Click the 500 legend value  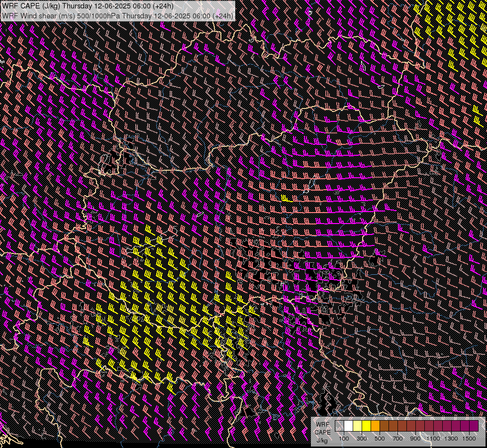point(380,439)
